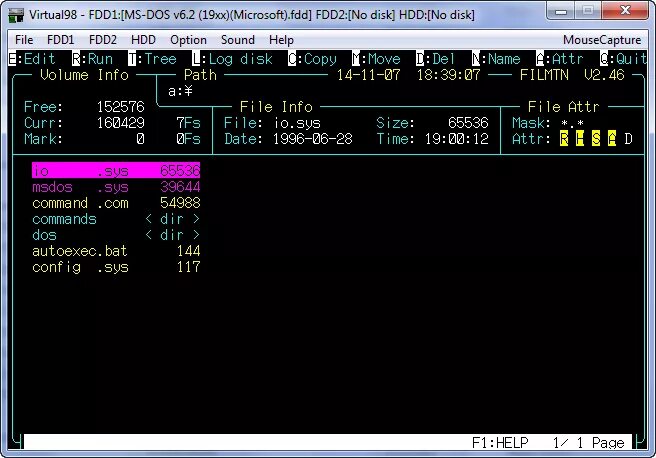Select the R:Run command
656x458 pixels.
pyautogui.click(x=92, y=59)
